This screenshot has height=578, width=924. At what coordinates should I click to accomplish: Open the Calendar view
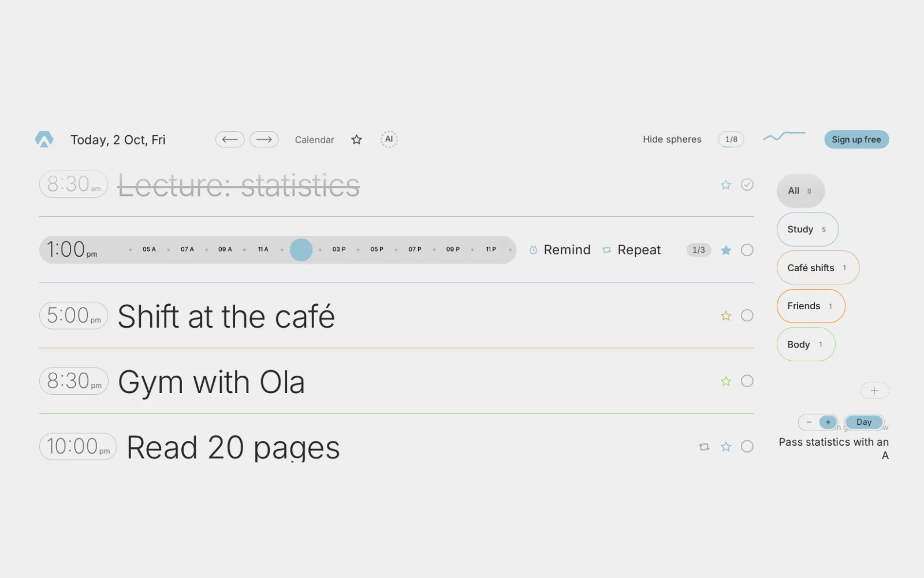click(x=314, y=140)
